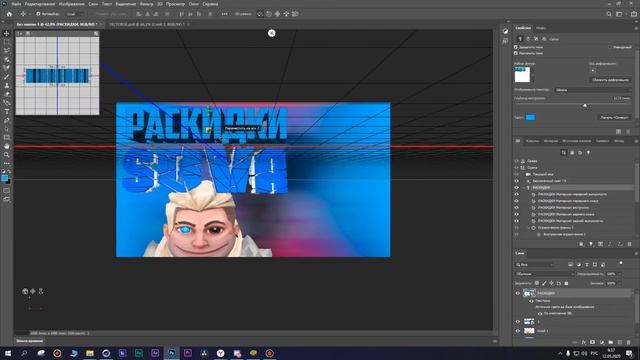Viewport: 640px width, 360px height.
Task: Switch to the second document tab
Action: (147, 24)
